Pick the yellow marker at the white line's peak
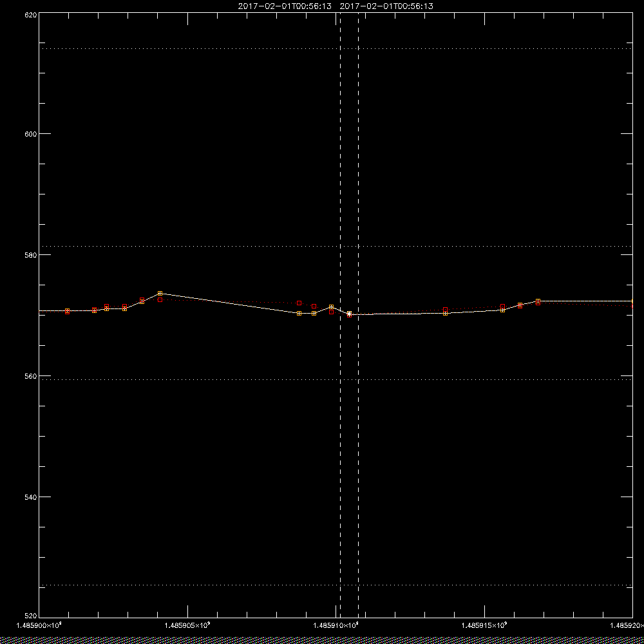Screen dimensions: 644x644 pos(160,293)
